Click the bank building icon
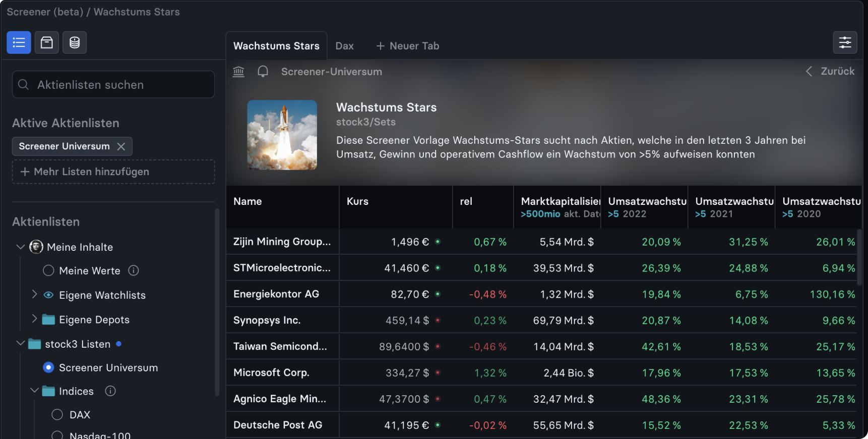 [x=239, y=72]
